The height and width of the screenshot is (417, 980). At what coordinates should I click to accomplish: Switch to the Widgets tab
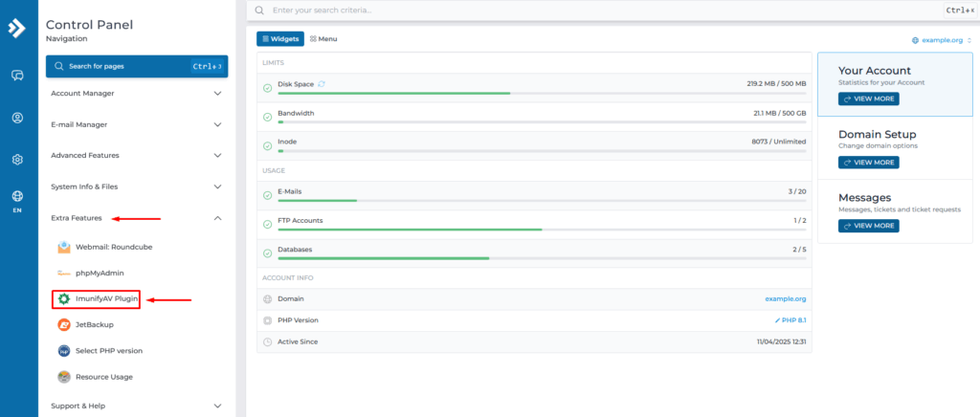click(x=280, y=39)
